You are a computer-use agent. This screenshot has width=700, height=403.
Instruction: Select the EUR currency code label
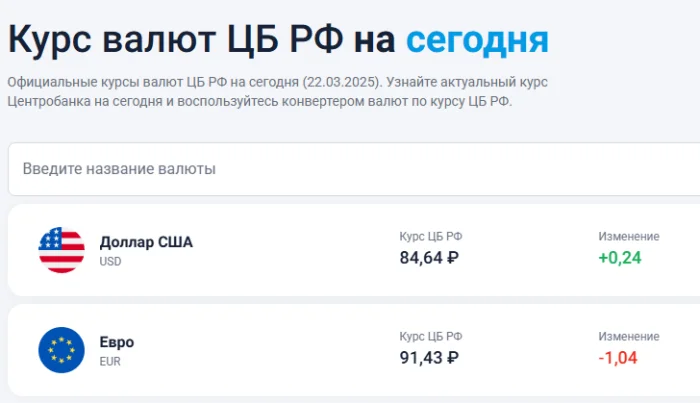(x=110, y=361)
